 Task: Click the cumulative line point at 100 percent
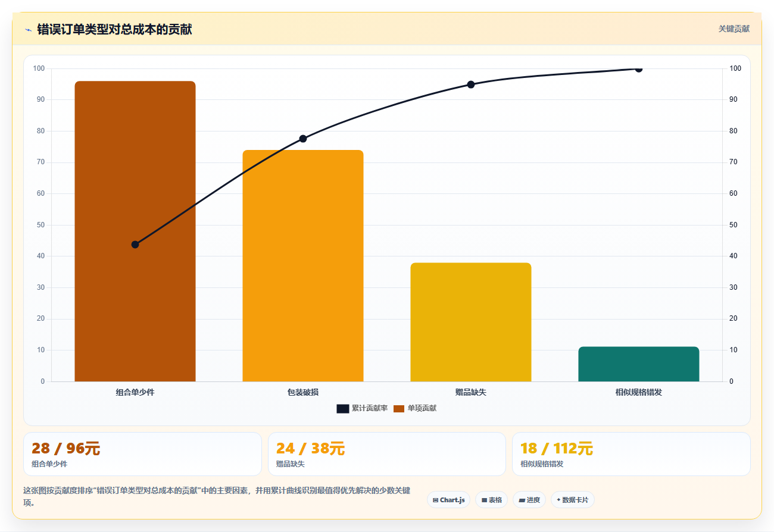click(639, 68)
